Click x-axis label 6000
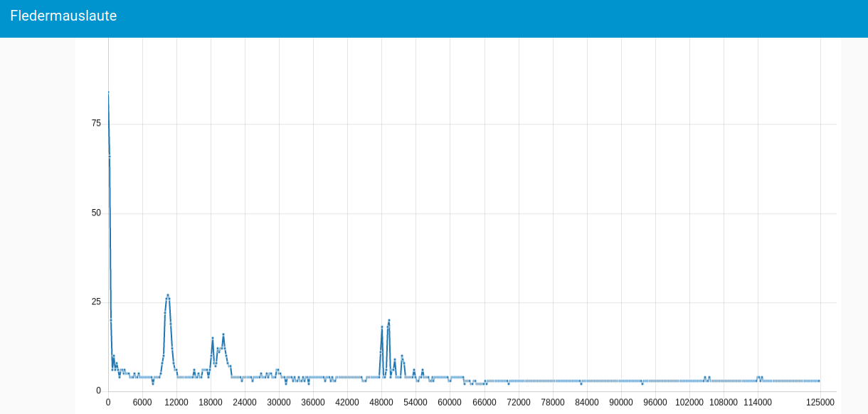 142,403
